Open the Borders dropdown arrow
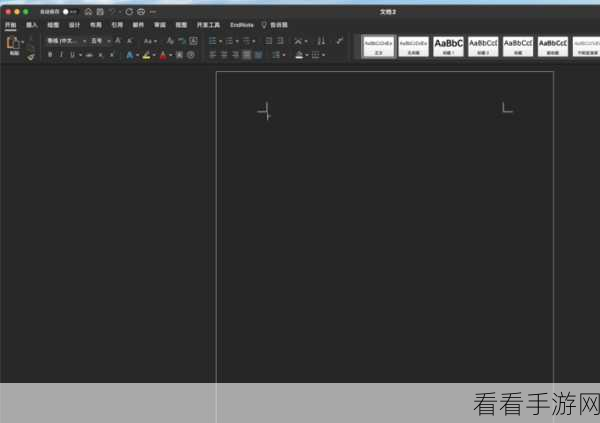Screen dimensions: 600x423 324,56
